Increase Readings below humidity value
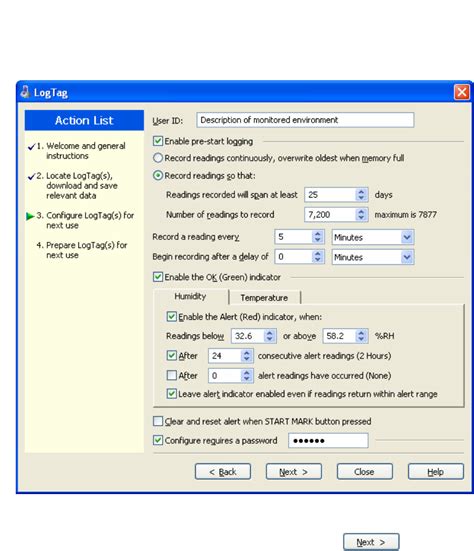 (270, 332)
